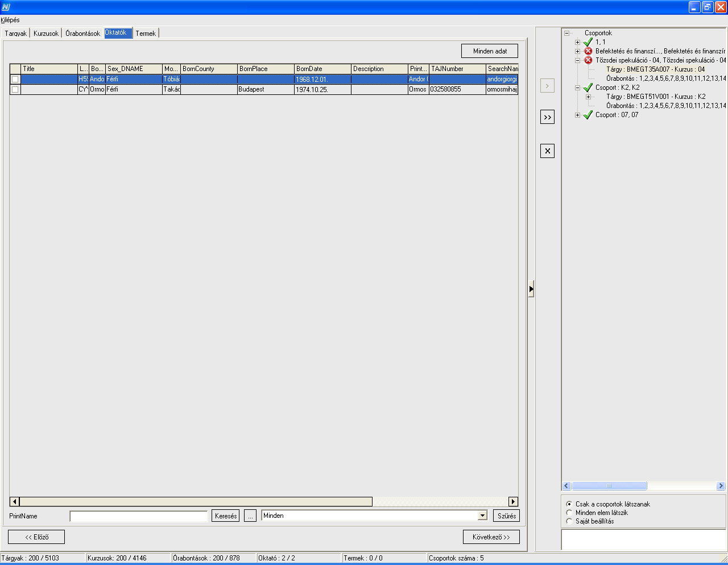Viewport: 728px width, 565px height.
Task: Click 'Tárgyak : 200 / 5103' status entry
Action: pyautogui.click(x=30, y=558)
